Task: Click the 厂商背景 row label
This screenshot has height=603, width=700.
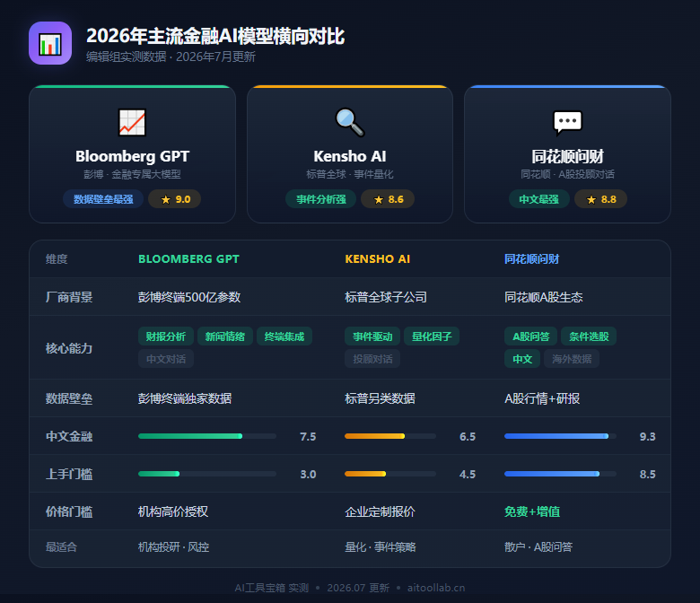Action: pyautogui.click(x=69, y=297)
